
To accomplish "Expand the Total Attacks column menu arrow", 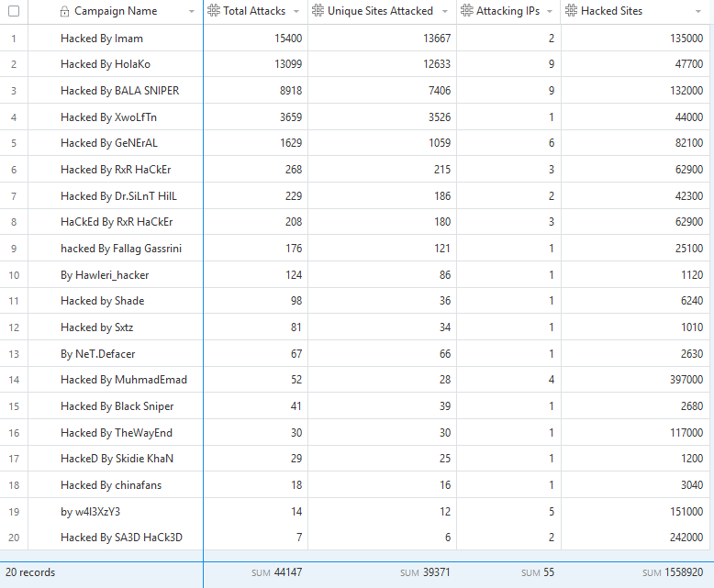I will [296, 12].
